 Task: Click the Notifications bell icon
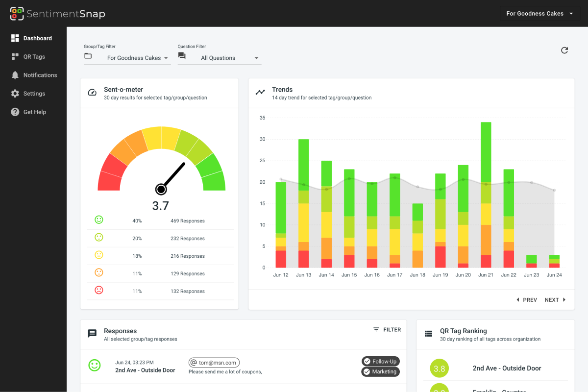15,75
